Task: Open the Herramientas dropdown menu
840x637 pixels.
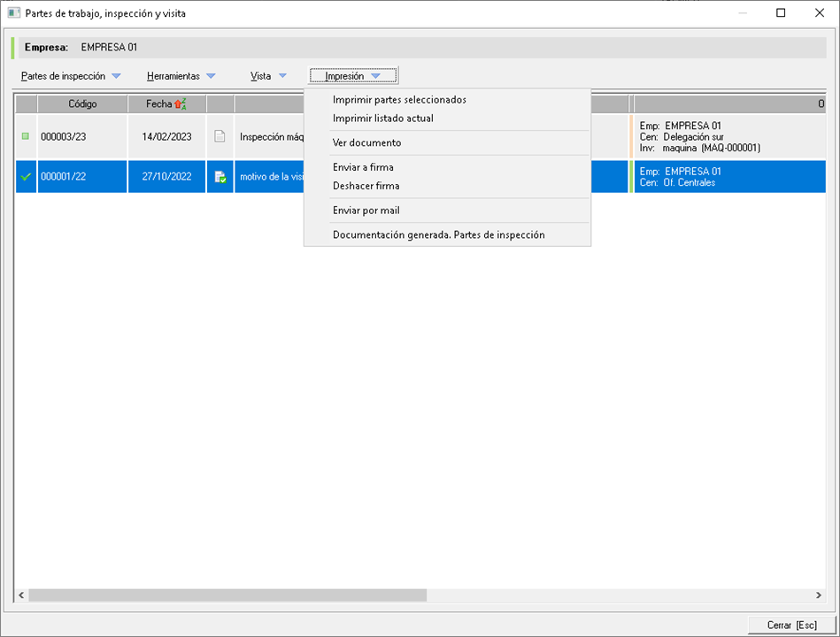Action: click(x=181, y=76)
